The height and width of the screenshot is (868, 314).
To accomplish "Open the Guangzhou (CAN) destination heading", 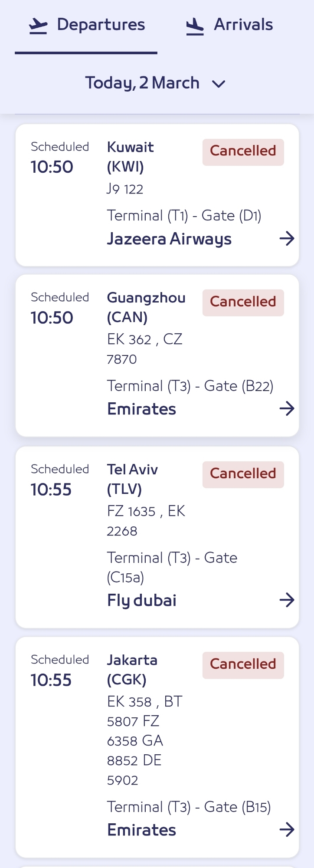I will point(146,307).
